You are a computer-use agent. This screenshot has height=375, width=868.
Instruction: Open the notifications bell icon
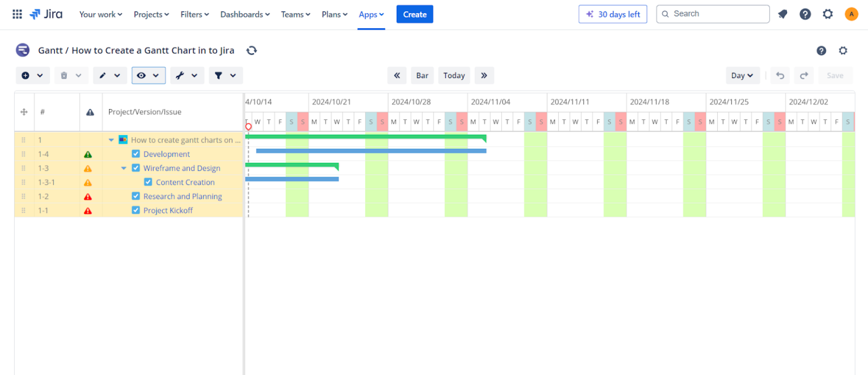[x=783, y=14]
